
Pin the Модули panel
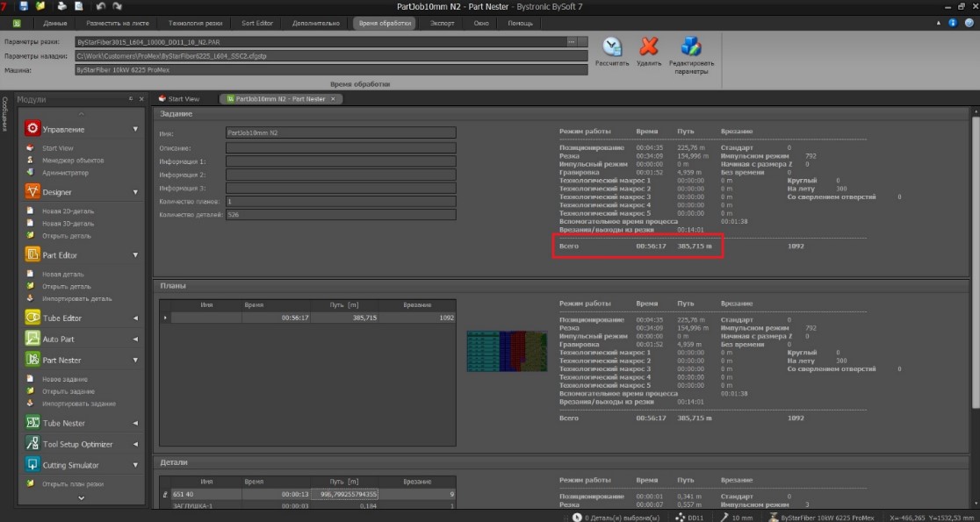[131, 99]
